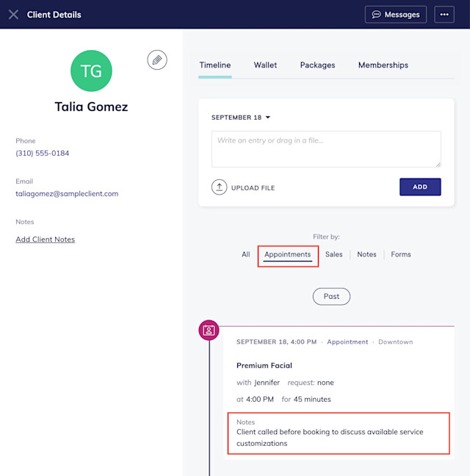Filter timeline by Sales
470x476 pixels.
tap(333, 254)
